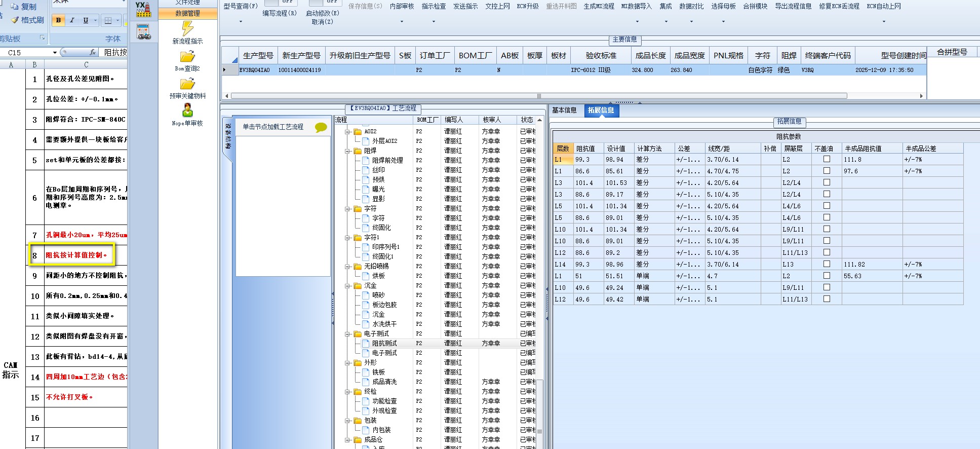
Task: Open the Excel name box dropdown
Action: [55, 53]
